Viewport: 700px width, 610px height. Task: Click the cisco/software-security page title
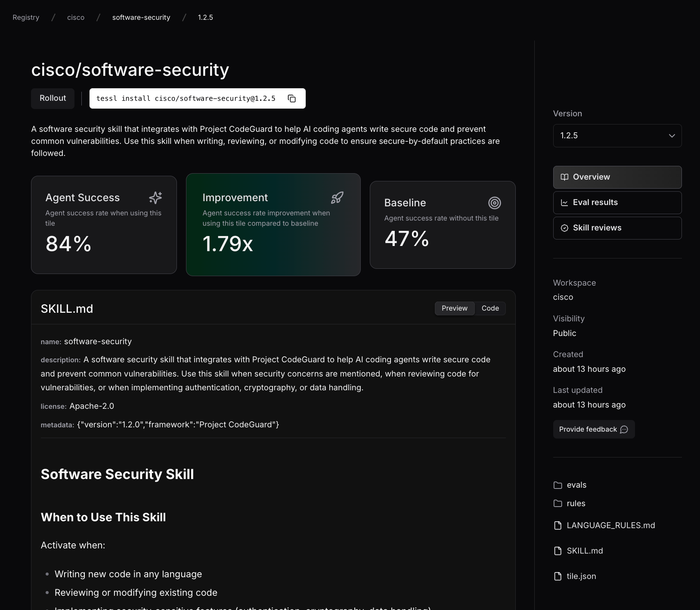pyautogui.click(x=130, y=70)
